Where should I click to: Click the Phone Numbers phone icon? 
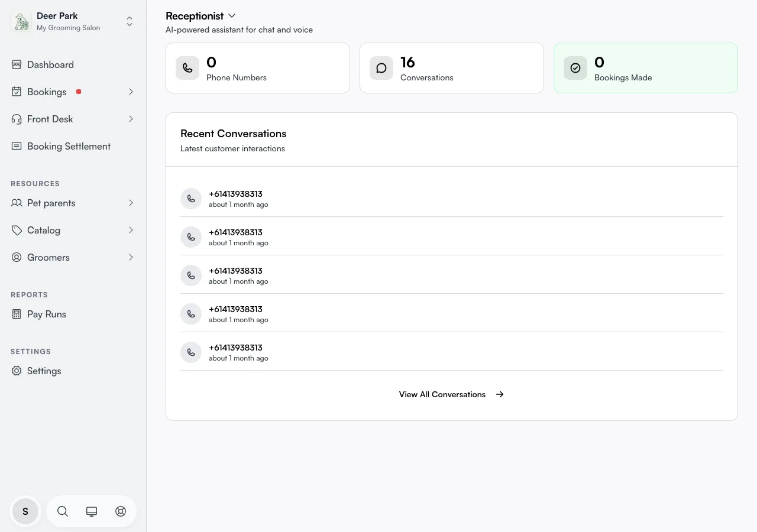coord(187,68)
